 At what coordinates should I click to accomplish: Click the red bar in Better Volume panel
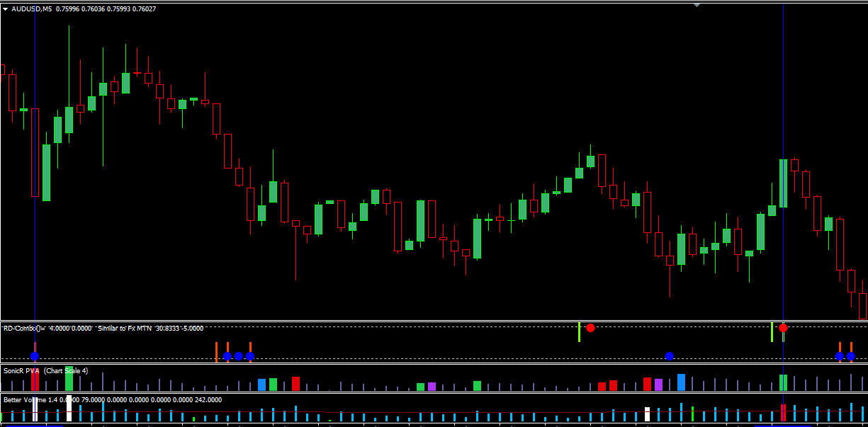tap(783, 413)
